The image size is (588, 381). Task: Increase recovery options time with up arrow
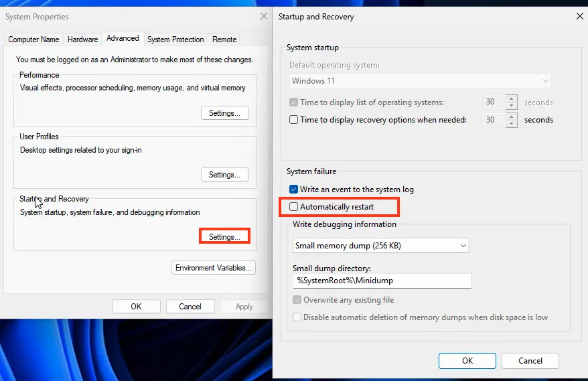point(512,117)
